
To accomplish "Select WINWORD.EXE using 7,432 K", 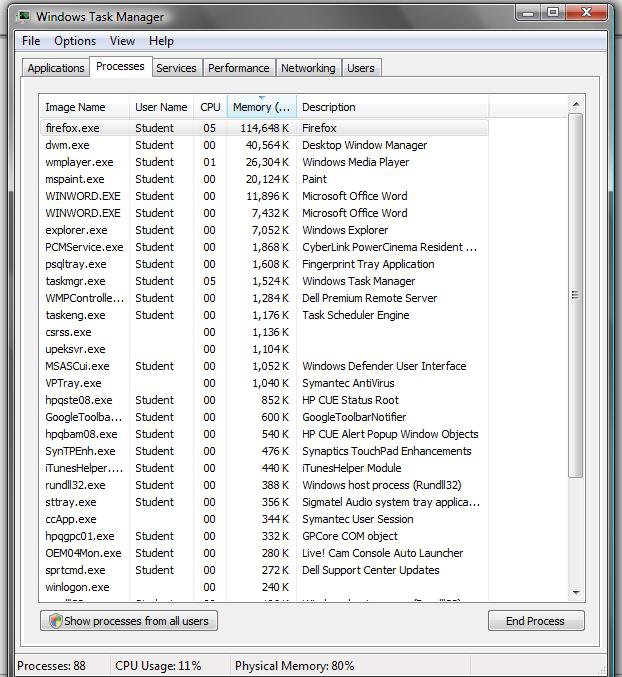I will point(264,213).
